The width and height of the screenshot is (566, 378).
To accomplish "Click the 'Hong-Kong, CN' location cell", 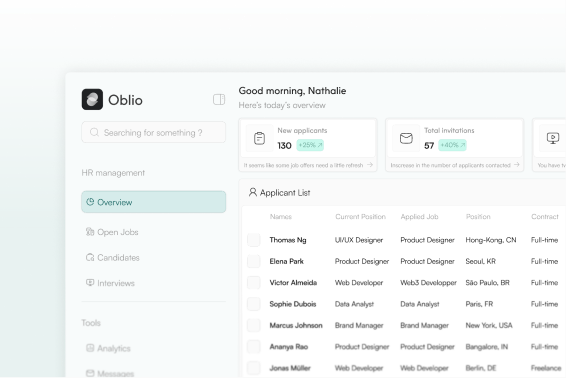I will point(491,240).
